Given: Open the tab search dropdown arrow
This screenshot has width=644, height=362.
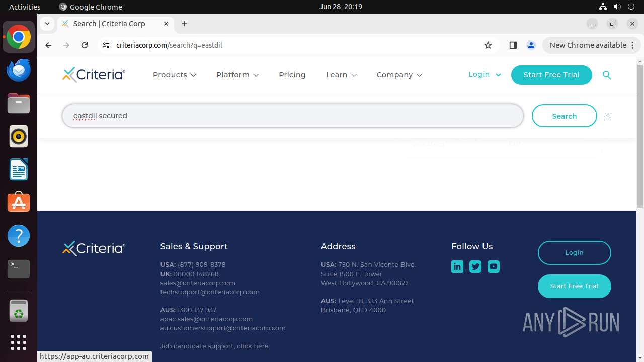Looking at the screenshot, I should (47, 24).
